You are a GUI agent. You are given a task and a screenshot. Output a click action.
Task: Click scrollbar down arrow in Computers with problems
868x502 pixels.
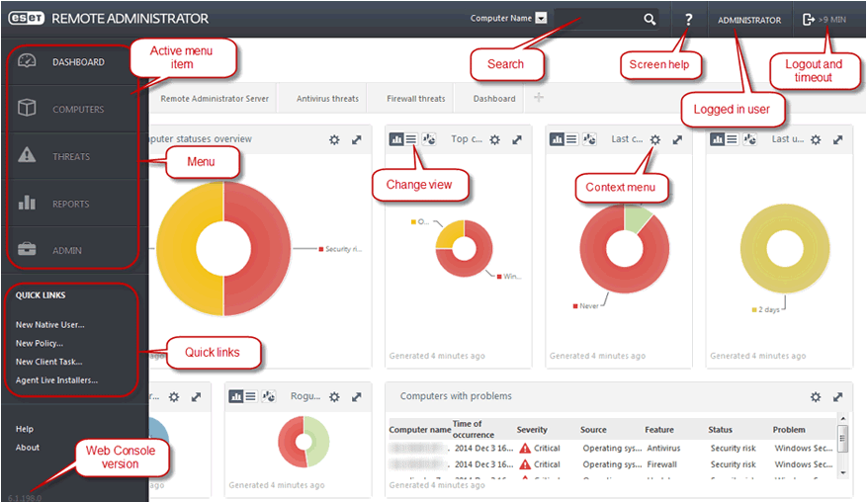pyautogui.click(x=842, y=472)
